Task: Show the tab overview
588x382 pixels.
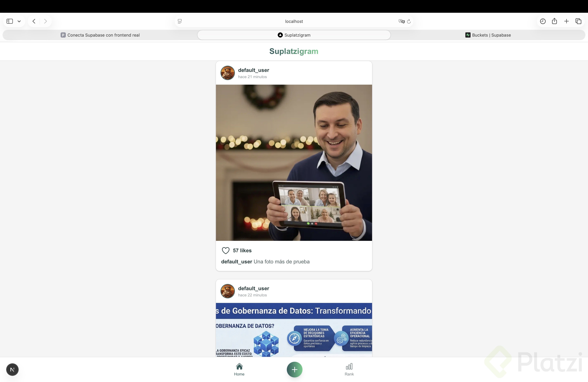Action: pyautogui.click(x=578, y=21)
